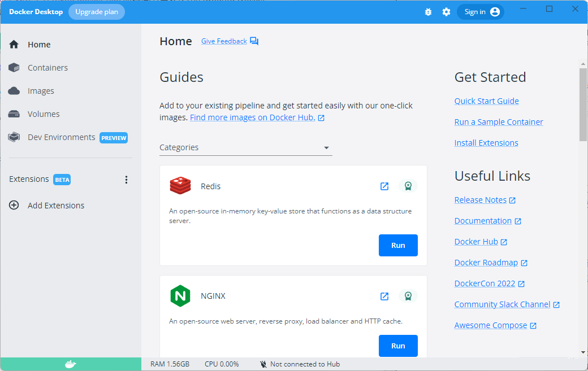588x371 pixels.
Task: Run the Redis image
Action: click(398, 245)
